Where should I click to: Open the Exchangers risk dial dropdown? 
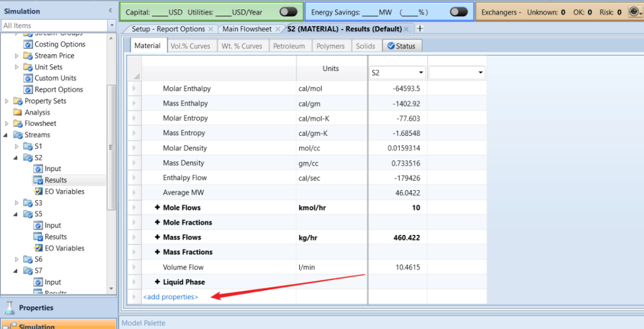tap(634, 12)
